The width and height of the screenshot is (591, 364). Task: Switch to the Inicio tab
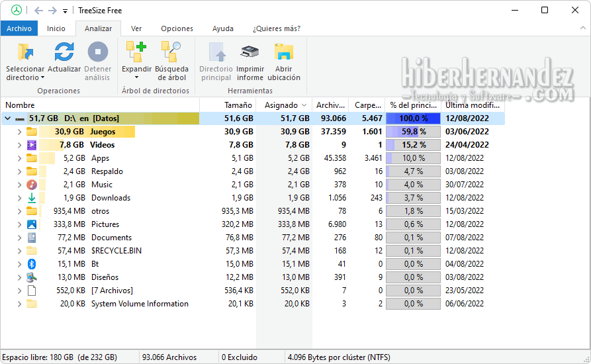coord(56,28)
